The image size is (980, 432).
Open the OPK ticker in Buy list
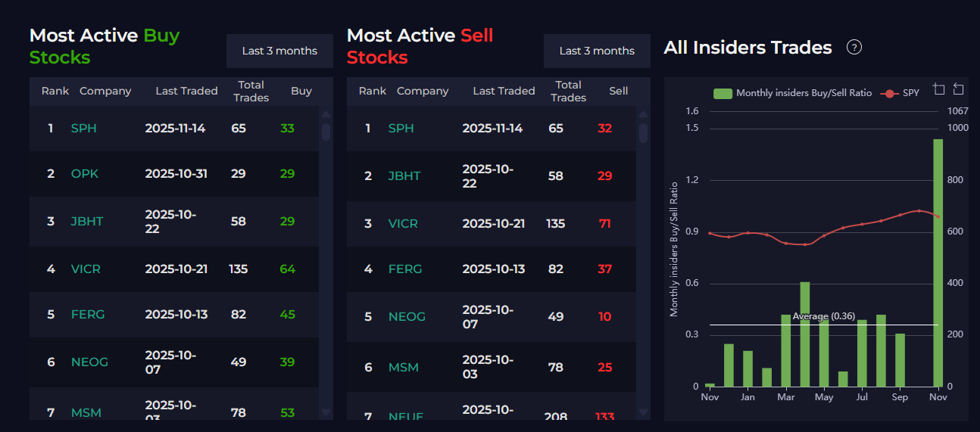85,174
